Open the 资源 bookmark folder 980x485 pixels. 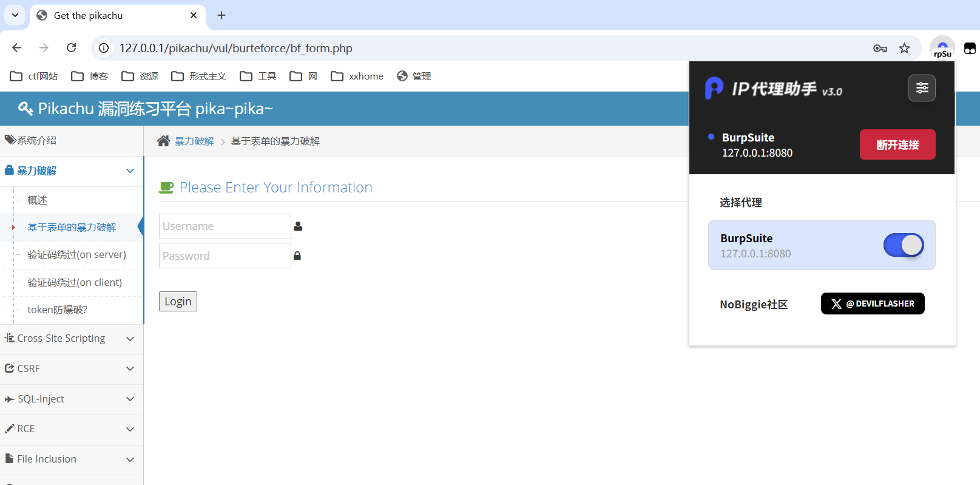140,76
